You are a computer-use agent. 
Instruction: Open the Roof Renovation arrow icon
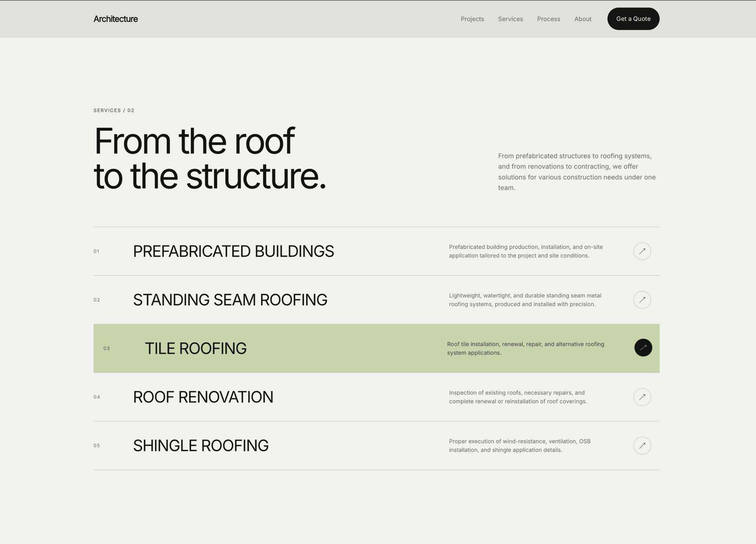pos(642,397)
